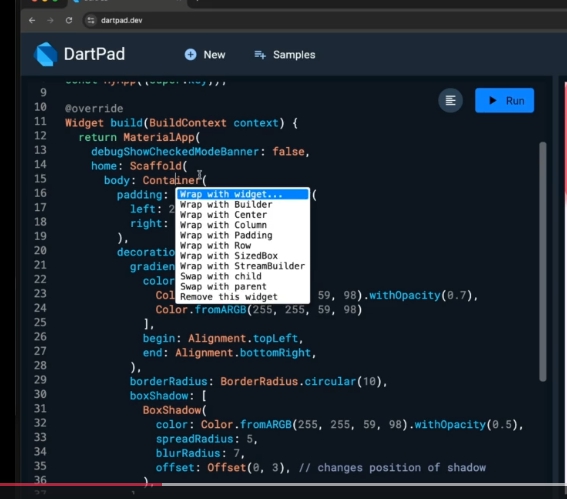Click comment 'changes position of shadow'
Viewport: 567px width, 499px height.
[402, 468]
